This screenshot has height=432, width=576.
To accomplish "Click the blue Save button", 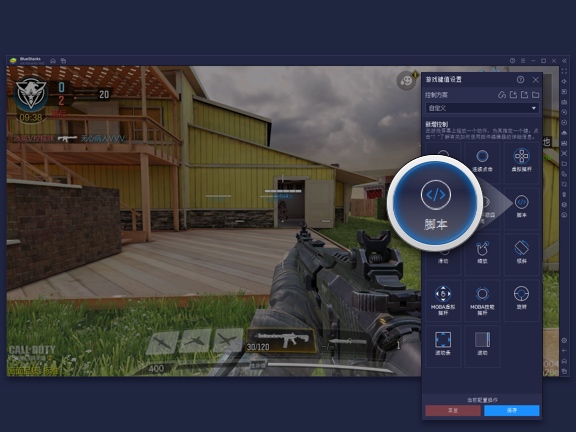I will point(512,410).
